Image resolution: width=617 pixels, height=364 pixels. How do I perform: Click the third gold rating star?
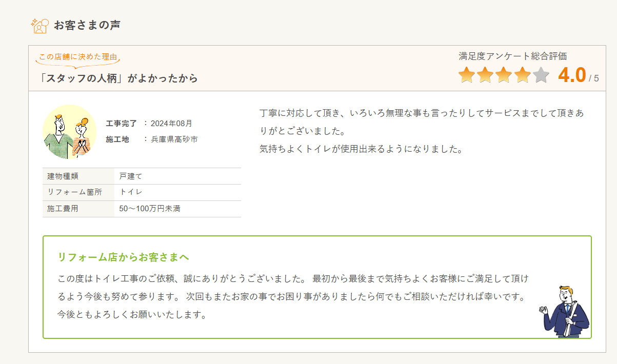504,75
